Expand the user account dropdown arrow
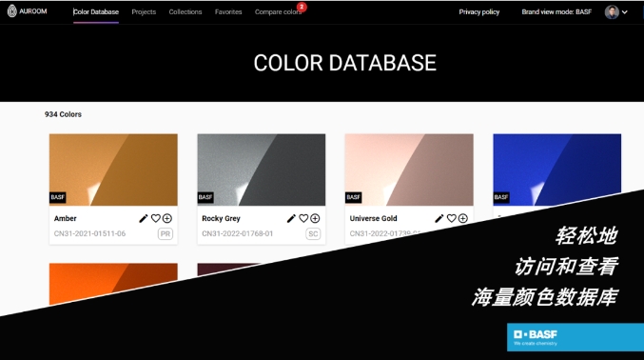The height and width of the screenshot is (360, 644). (x=625, y=12)
